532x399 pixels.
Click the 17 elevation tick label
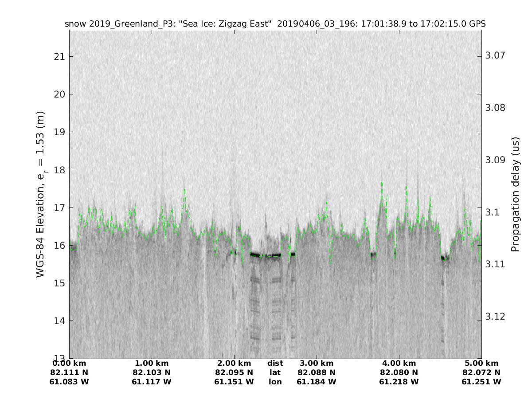[x=59, y=207]
